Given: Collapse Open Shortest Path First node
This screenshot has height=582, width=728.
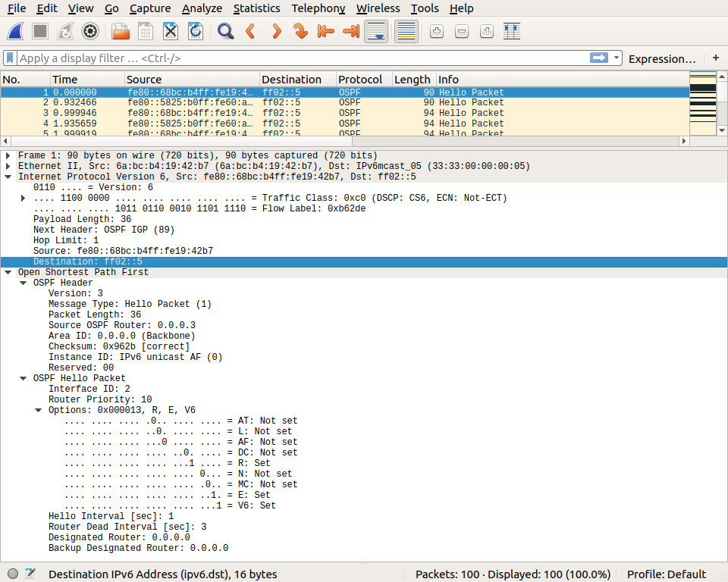Looking at the screenshot, I should coord(8,273).
